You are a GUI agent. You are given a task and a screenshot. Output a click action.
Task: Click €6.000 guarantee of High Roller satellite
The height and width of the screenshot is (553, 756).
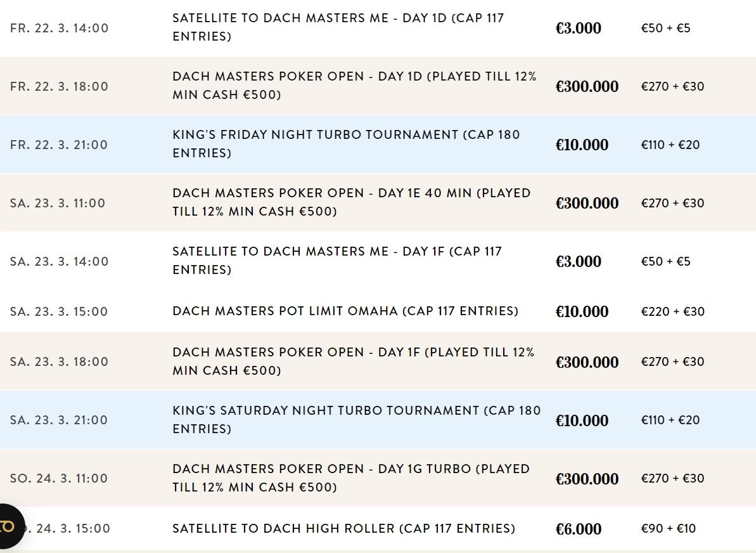(578, 530)
